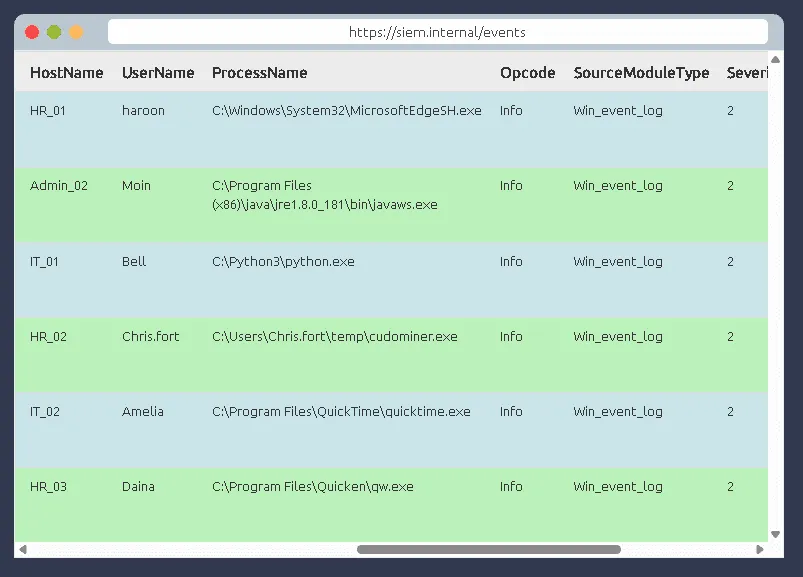803x577 pixels.
Task: Focus the siem.internal/events address bar
Action: click(x=437, y=32)
